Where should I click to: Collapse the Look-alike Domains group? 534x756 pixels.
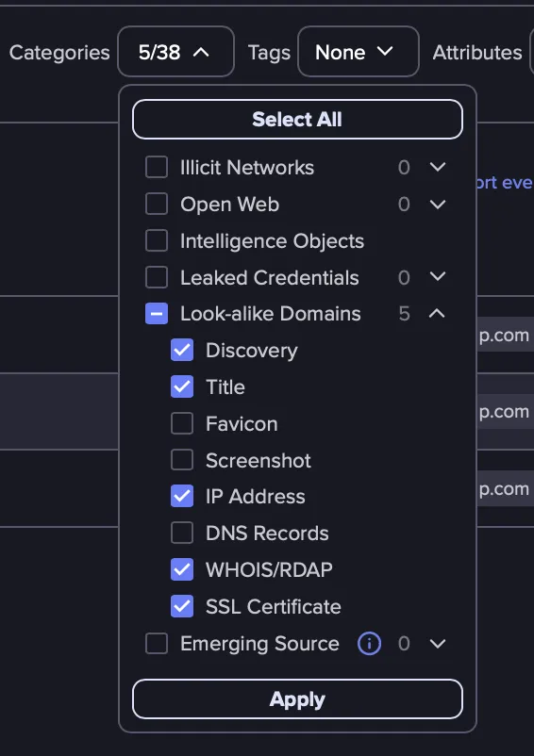pos(437,313)
